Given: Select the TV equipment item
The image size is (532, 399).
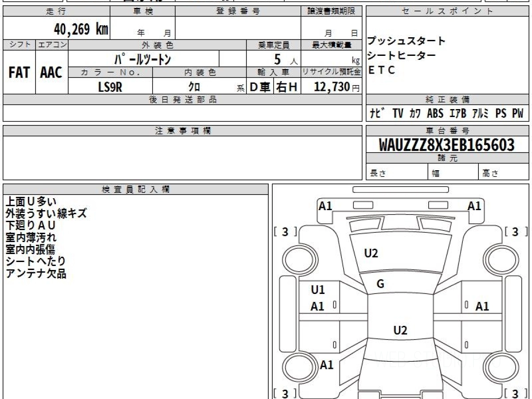Looking at the screenshot, I should (x=398, y=113).
